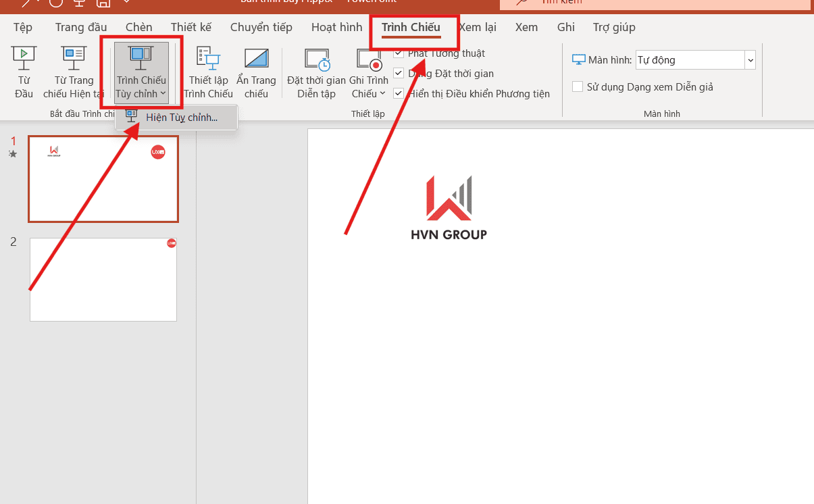Click Đặt thời gian Diễn tập icon
Image resolution: width=814 pixels, height=504 pixels.
316,59
